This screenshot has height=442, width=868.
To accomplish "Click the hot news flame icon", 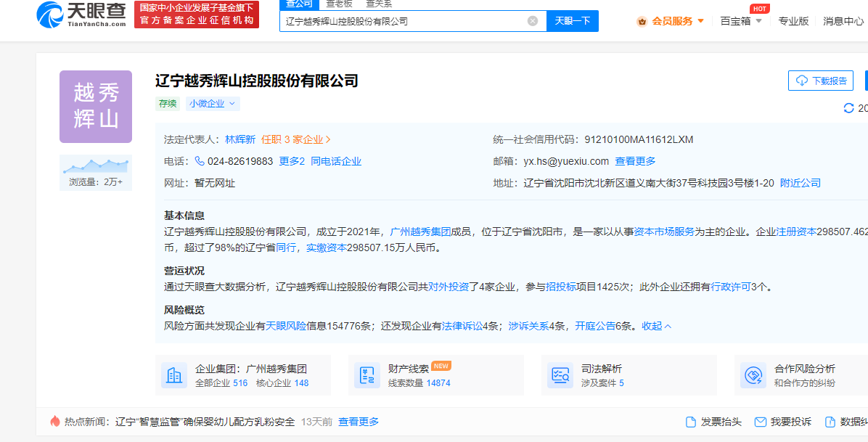I will click(55, 422).
